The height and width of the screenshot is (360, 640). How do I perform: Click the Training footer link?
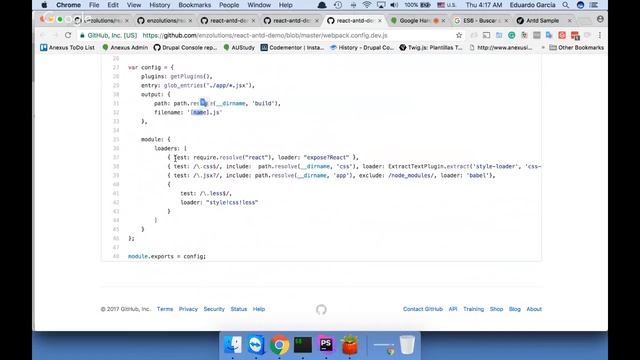click(x=473, y=309)
